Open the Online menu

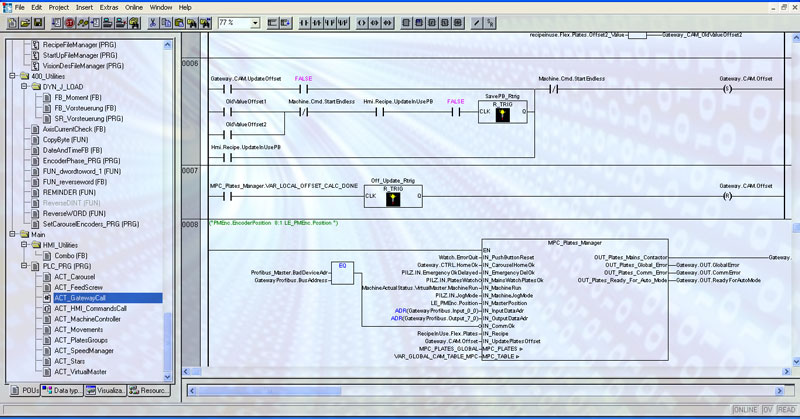coord(134,8)
